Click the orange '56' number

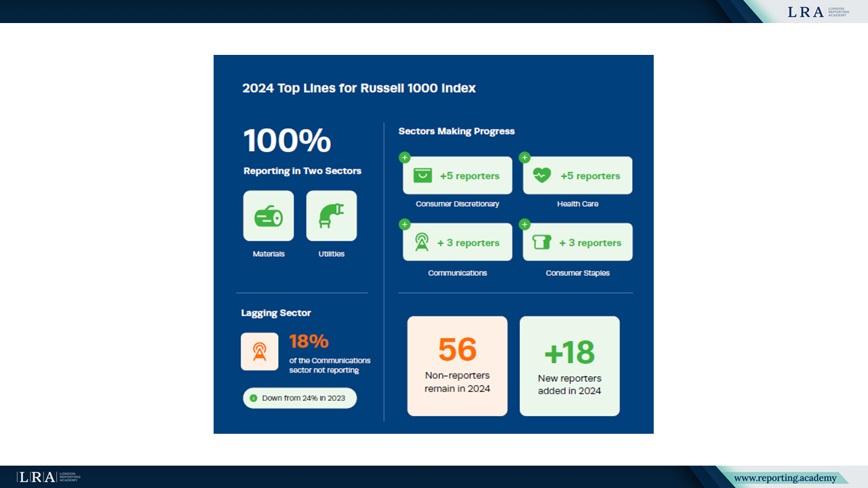(457, 350)
